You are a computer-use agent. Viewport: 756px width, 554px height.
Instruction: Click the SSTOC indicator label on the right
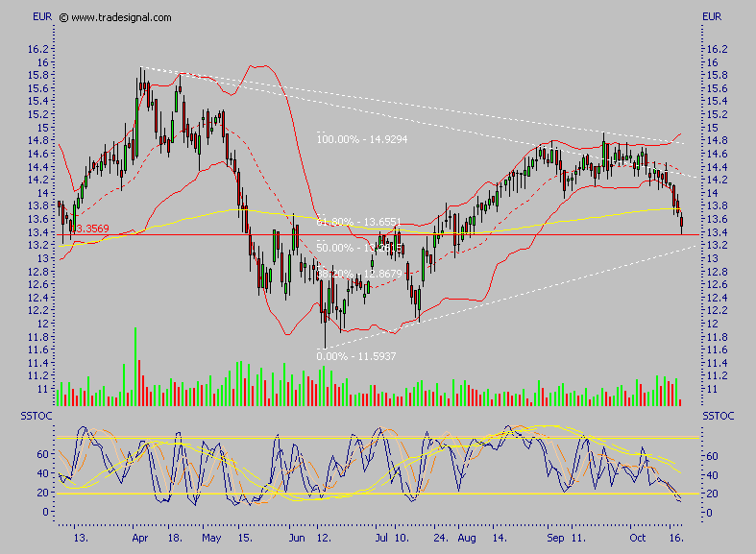point(719,416)
